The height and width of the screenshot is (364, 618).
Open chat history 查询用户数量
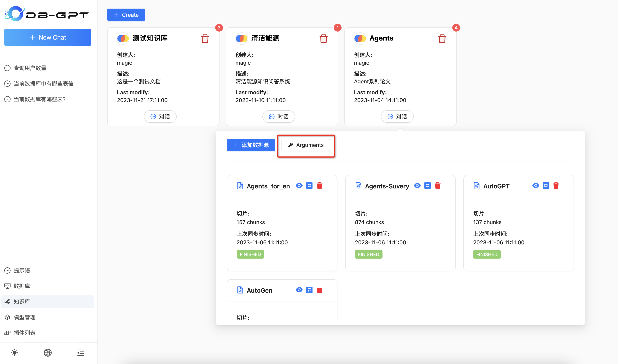coord(30,68)
